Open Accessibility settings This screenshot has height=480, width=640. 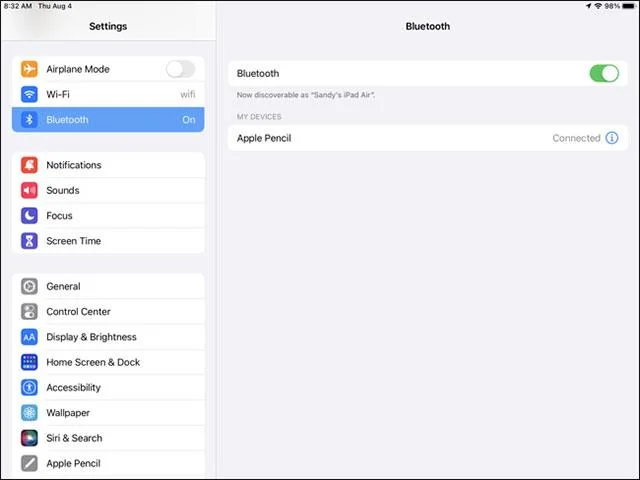point(108,387)
